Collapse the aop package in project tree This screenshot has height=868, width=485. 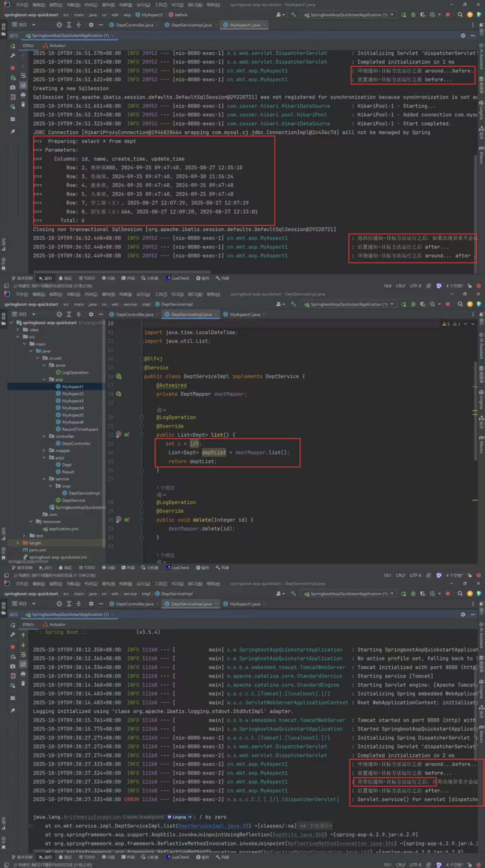point(44,379)
